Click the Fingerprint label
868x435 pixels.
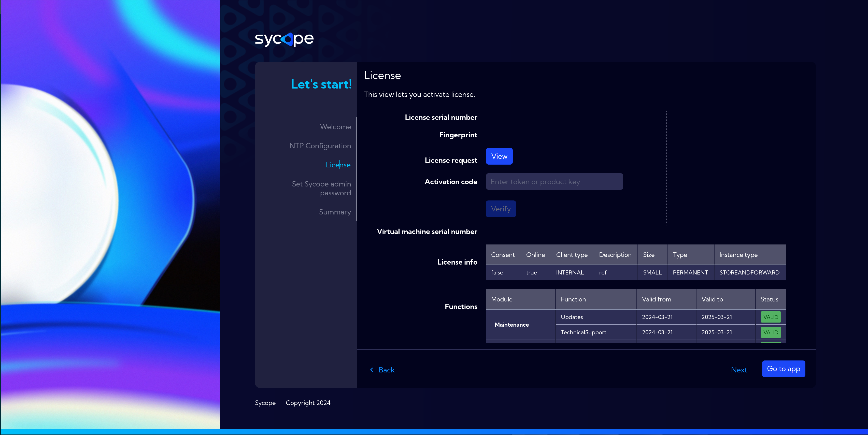click(458, 135)
